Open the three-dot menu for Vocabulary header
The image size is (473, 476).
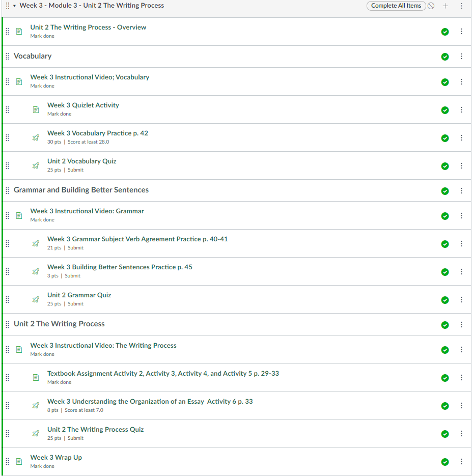(x=461, y=57)
